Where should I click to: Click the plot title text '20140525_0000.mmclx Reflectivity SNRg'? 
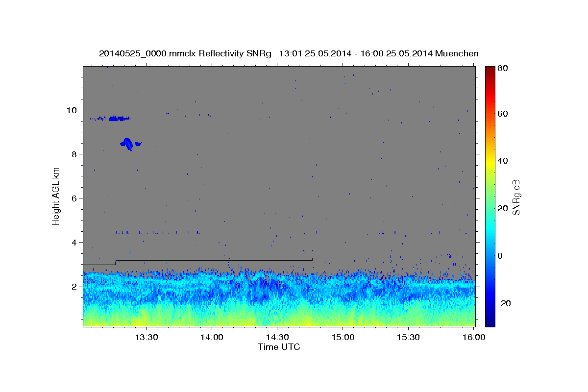(185, 53)
